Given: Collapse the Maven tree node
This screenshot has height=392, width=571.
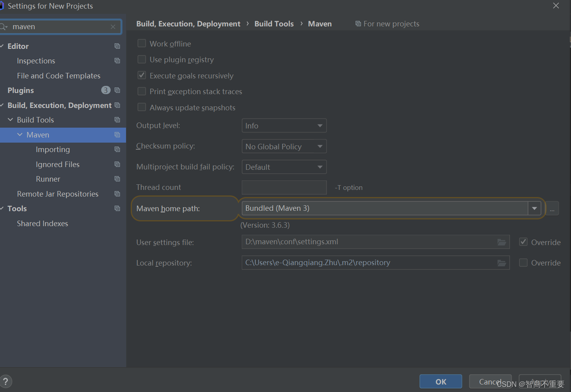Looking at the screenshot, I should point(20,135).
